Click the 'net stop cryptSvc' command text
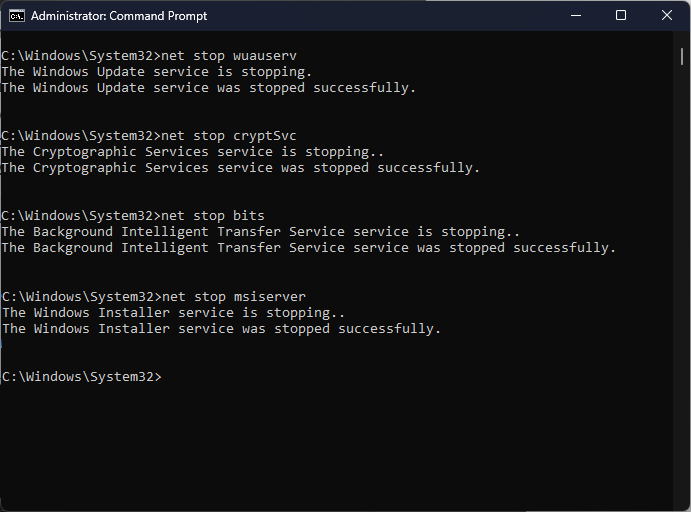The height and width of the screenshot is (512, 691). pyautogui.click(x=229, y=135)
